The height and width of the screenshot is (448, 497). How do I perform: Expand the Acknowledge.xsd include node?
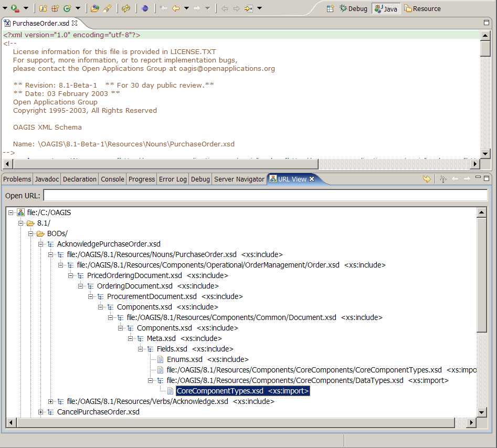click(51, 401)
